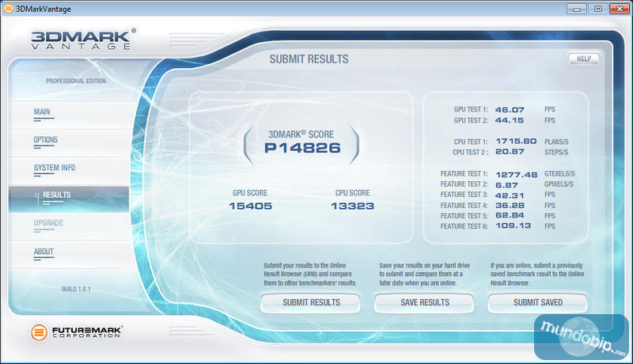
Task: Click the Submit Results page heading
Action: (309, 59)
